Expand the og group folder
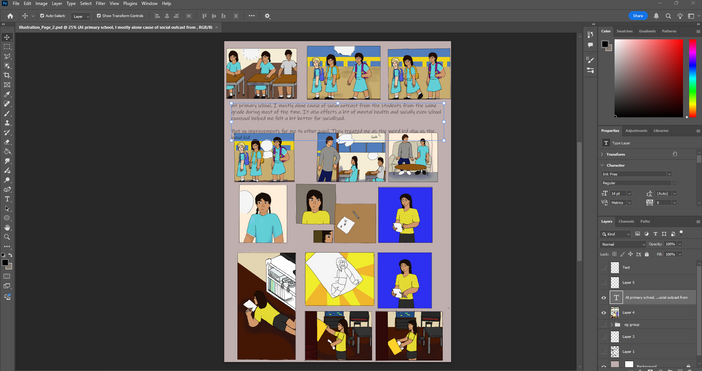Screen dimensions: 702x371 coord(612,324)
